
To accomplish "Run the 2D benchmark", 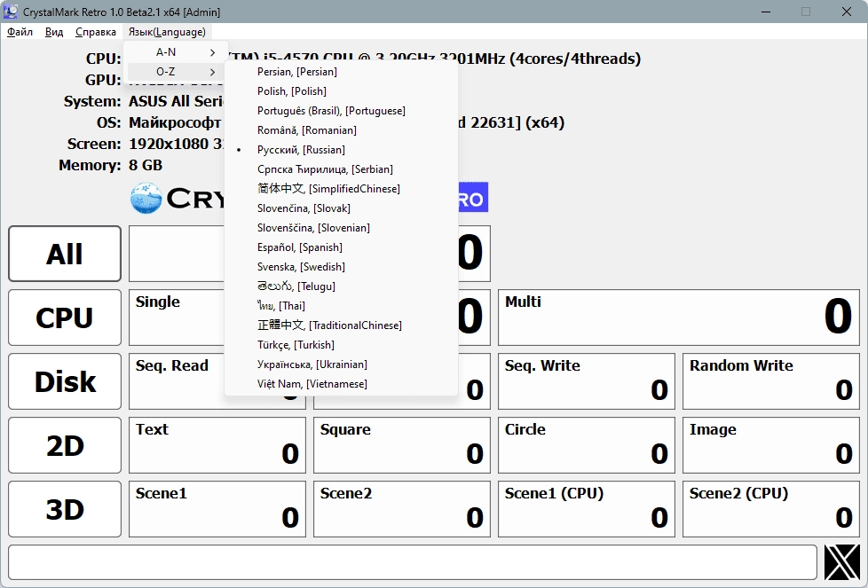I will (65, 445).
